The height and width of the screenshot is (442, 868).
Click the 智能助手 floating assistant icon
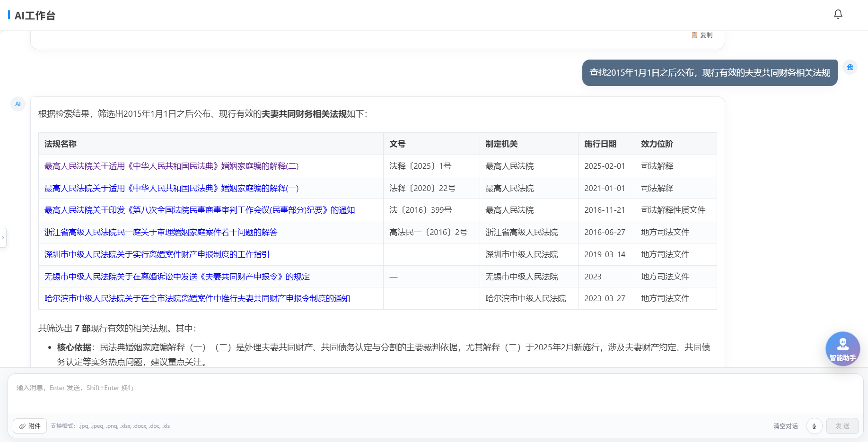pyautogui.click(x=842, y=349)
